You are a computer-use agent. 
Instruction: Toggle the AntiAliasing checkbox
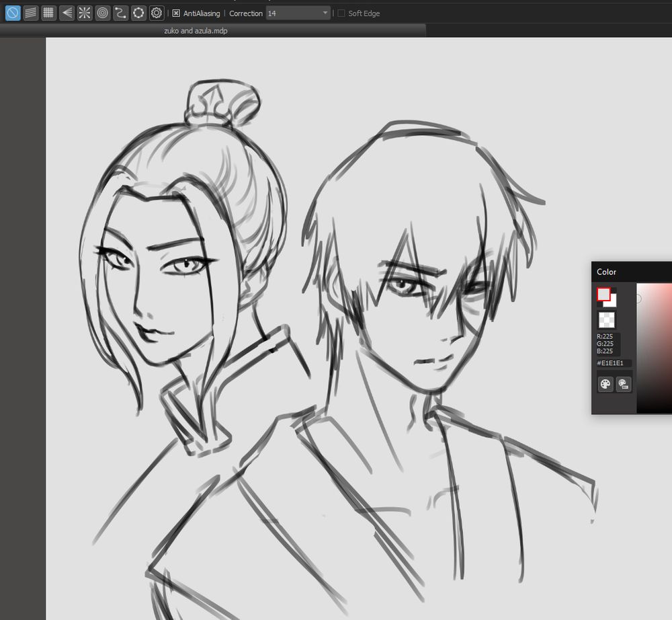pos(175,13)
